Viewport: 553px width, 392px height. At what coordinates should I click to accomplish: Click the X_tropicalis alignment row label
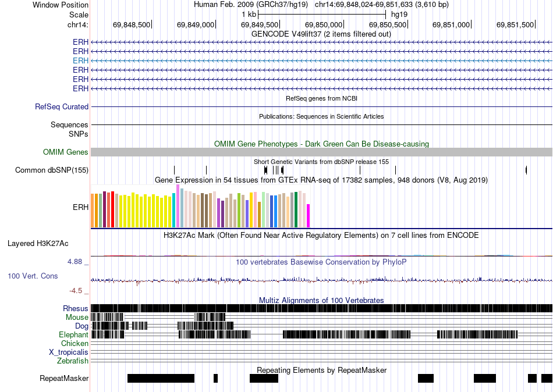[69, 352]
